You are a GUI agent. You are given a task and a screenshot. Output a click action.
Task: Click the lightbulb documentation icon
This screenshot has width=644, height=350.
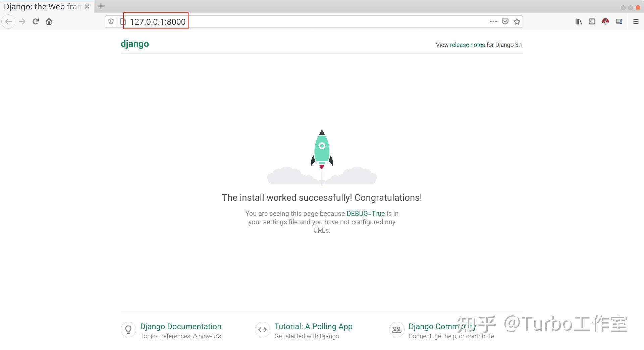coord(128,330)
